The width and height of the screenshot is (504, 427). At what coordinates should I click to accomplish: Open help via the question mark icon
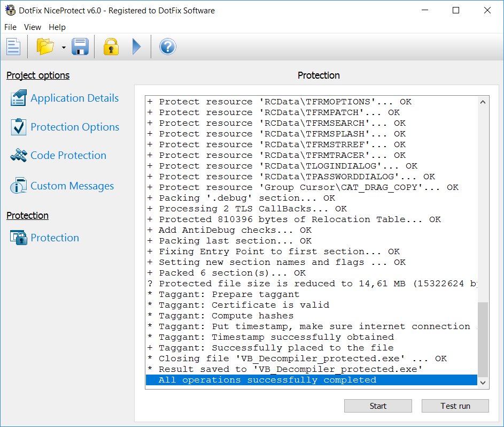click(167, 47)
